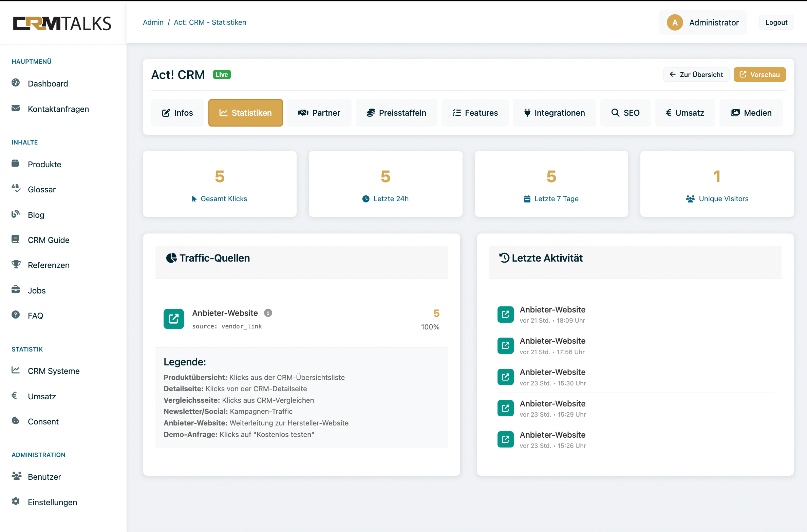Click the Produkte box icon

(x=15, y=164)
